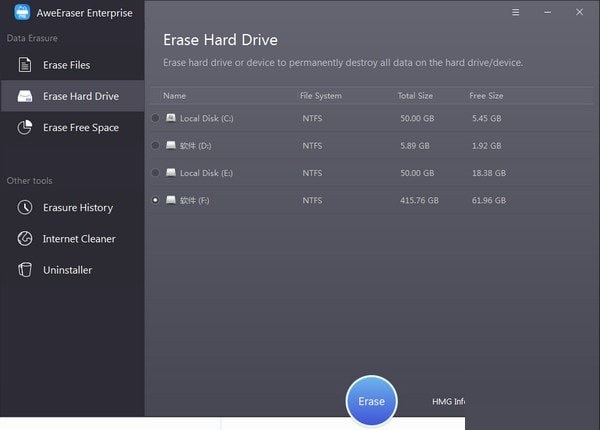
Task: Open Erasure History via its clock icon
Action: click(25, 208)
